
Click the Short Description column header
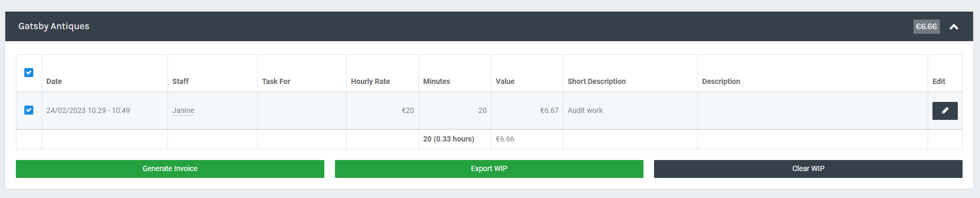tap(596, 81)
